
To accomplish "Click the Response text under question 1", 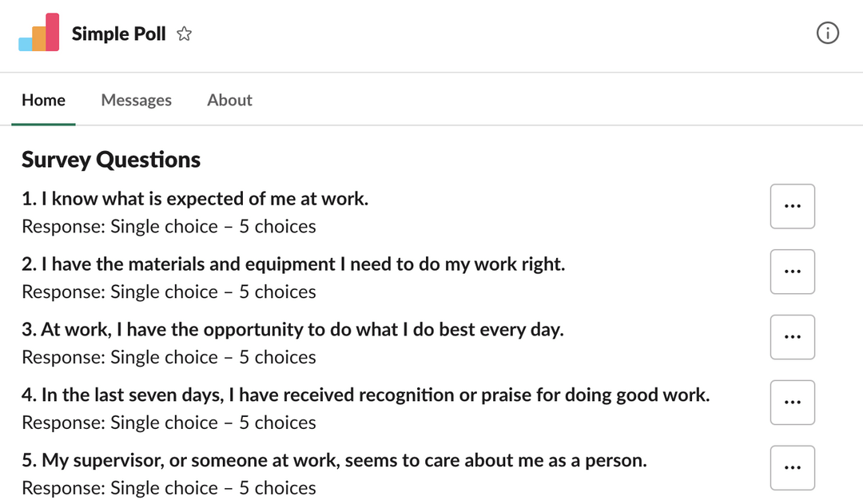I will tap(168, 226).
